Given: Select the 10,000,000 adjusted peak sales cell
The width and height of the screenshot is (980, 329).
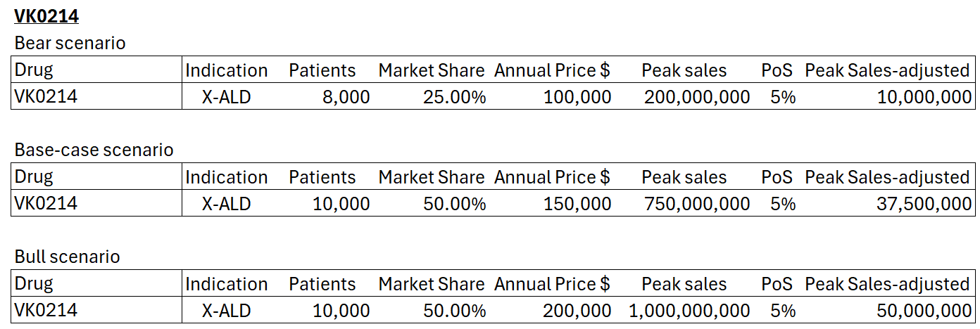Looking at the screenshot, I should coord(924,97).
